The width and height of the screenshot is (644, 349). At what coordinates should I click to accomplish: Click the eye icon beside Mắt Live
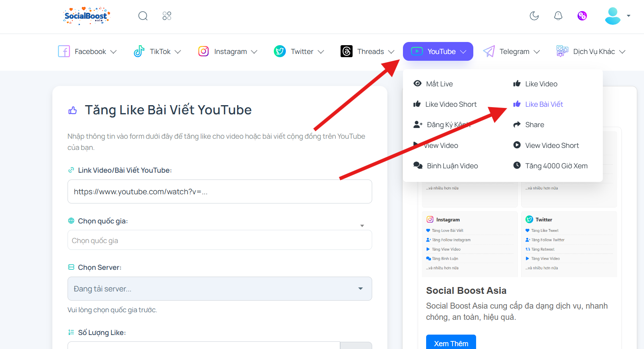coord(417,83)
